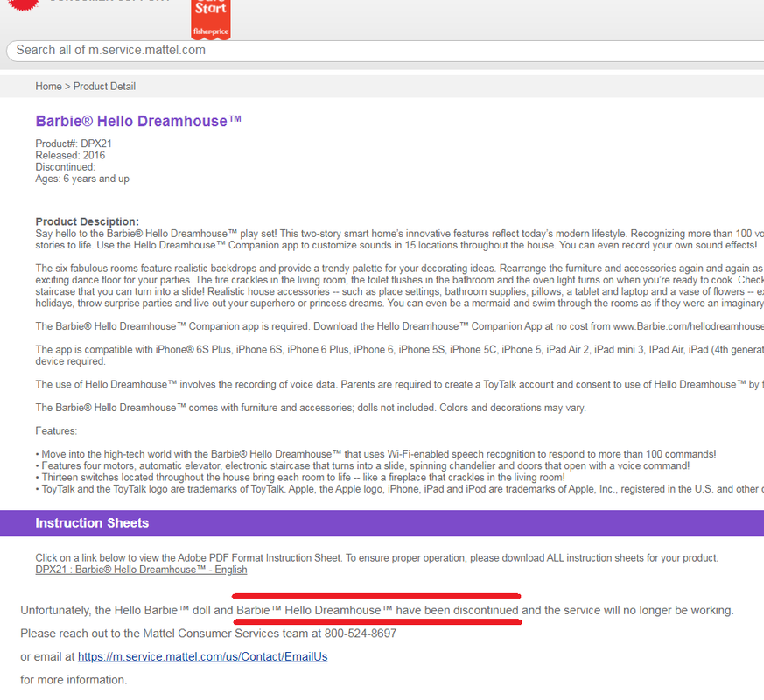This screenshot has width=764, height=700.
Task: Click the 'for more information.' line
Action: tap(74, 680)
